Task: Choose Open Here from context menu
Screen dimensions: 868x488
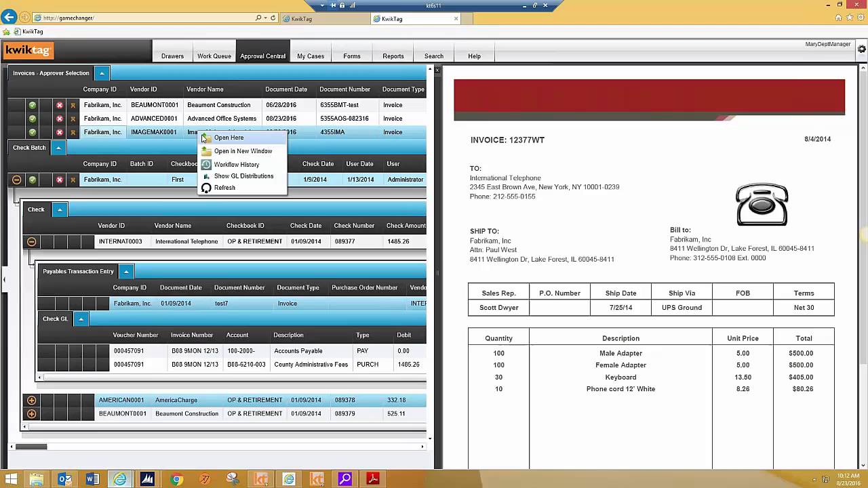Action: 242,138
